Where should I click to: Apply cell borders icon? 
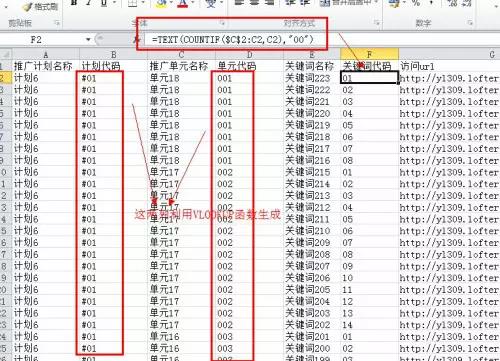[x=133, y=3]
